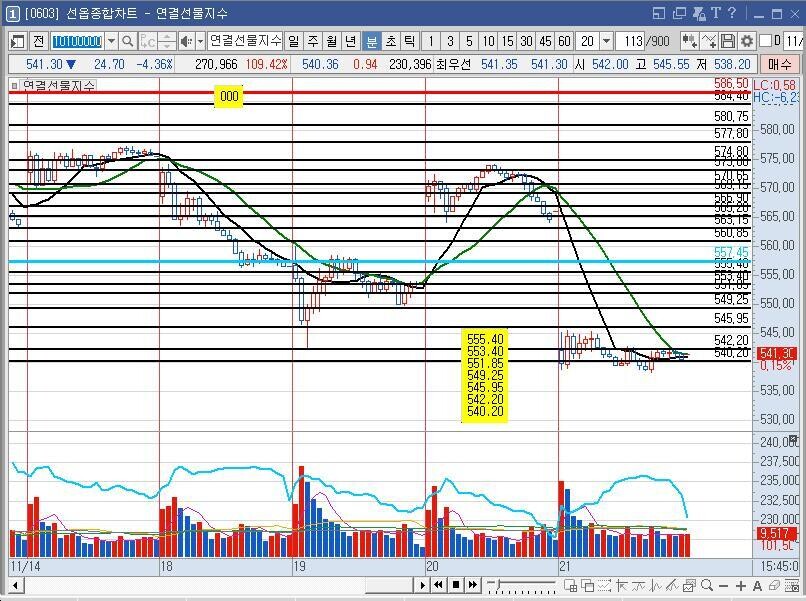Viewport: 806px width, 601px height.
Task: Zoom in with the plus icon
Action: pos(740,585)
